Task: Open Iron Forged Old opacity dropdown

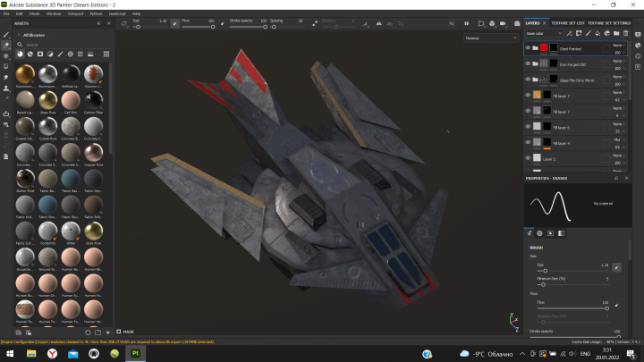Action: 619,68
